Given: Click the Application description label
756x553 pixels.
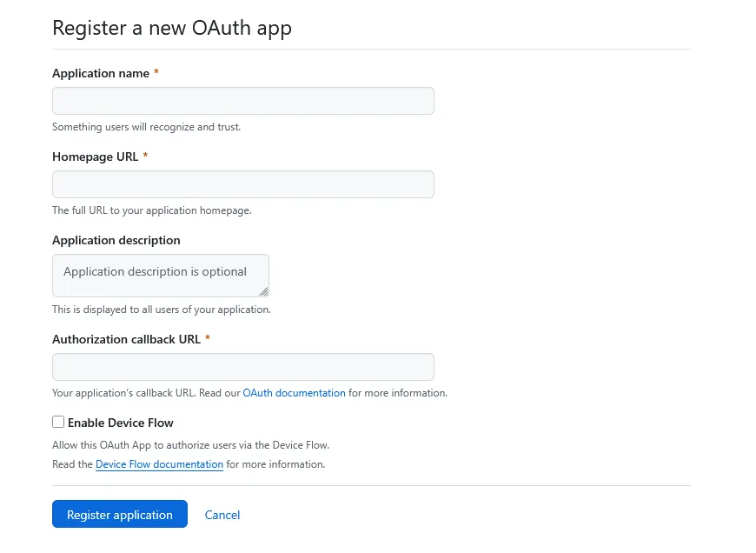Looking at the screenshot, I should pyautogui.click(x=116, y=240).
